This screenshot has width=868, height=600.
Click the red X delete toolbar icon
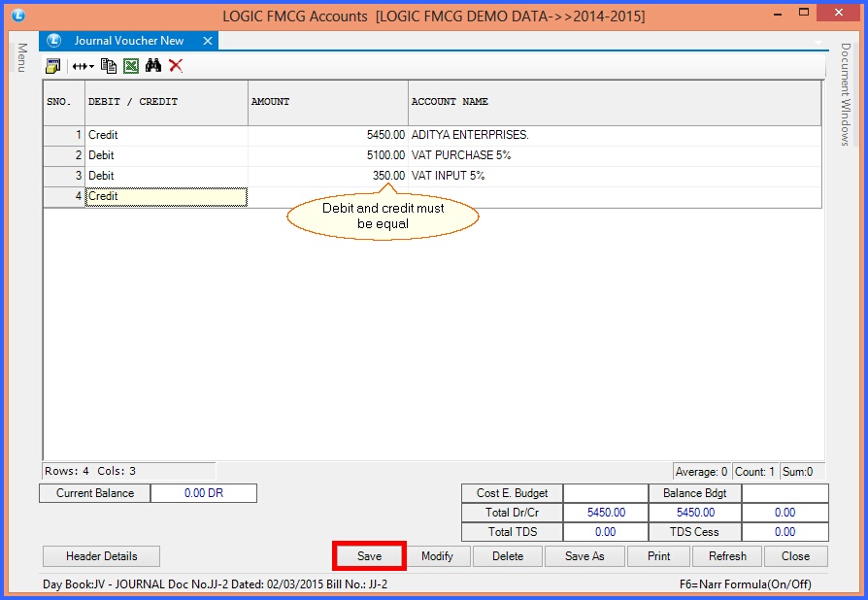(x=176, y=65)
